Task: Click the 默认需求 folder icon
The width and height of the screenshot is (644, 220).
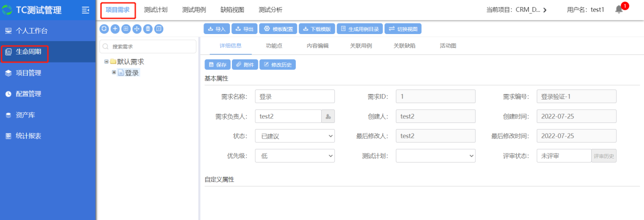Action: 113,62
